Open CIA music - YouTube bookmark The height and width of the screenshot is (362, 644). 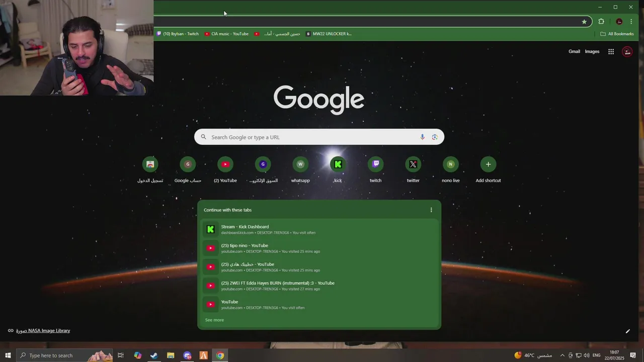coord(226,34)
